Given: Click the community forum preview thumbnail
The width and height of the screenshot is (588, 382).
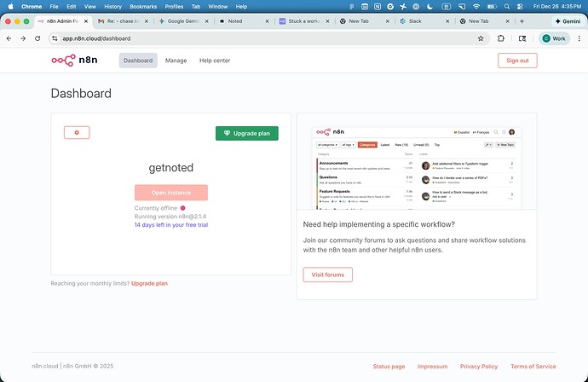Looking at the screenshot, I should point(417,168).
